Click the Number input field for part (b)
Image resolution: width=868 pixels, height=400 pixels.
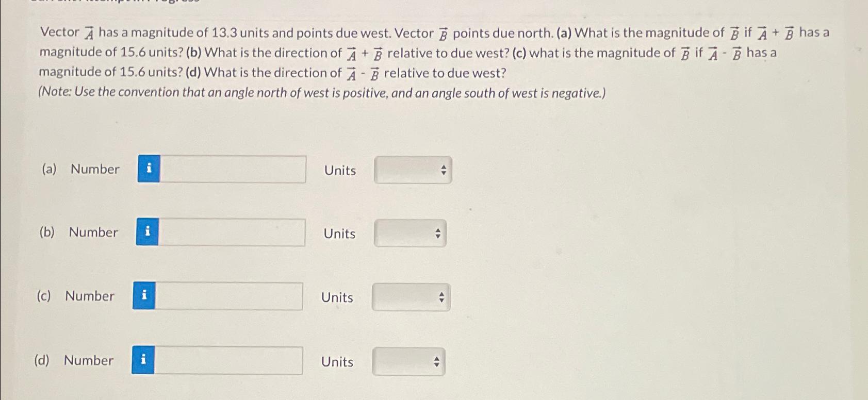pyautogui.click(x=232, y=232)
